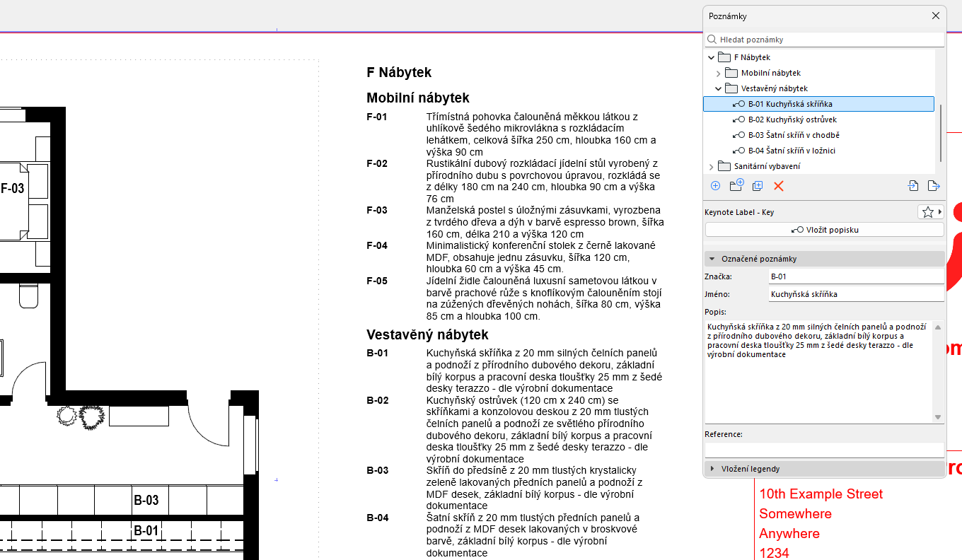This screenshot has height=560, width=962.
Task: Expand the Vložení legendy section
Action: (712, 469)
